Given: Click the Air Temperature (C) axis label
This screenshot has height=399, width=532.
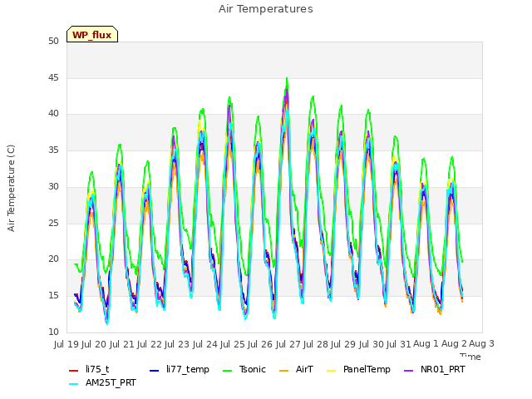Looking at the screenshot, I should (x=11, y=188).
